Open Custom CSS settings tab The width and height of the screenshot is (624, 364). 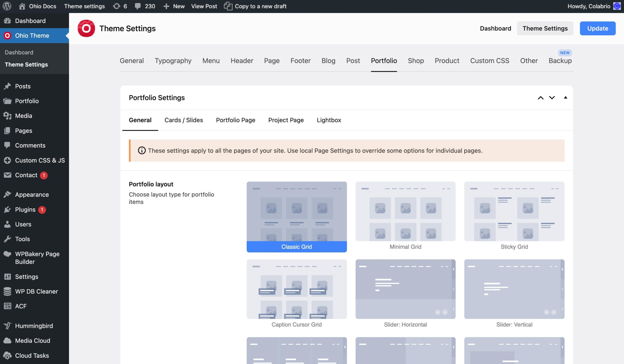pyautogui.click(x=489, y=61)
